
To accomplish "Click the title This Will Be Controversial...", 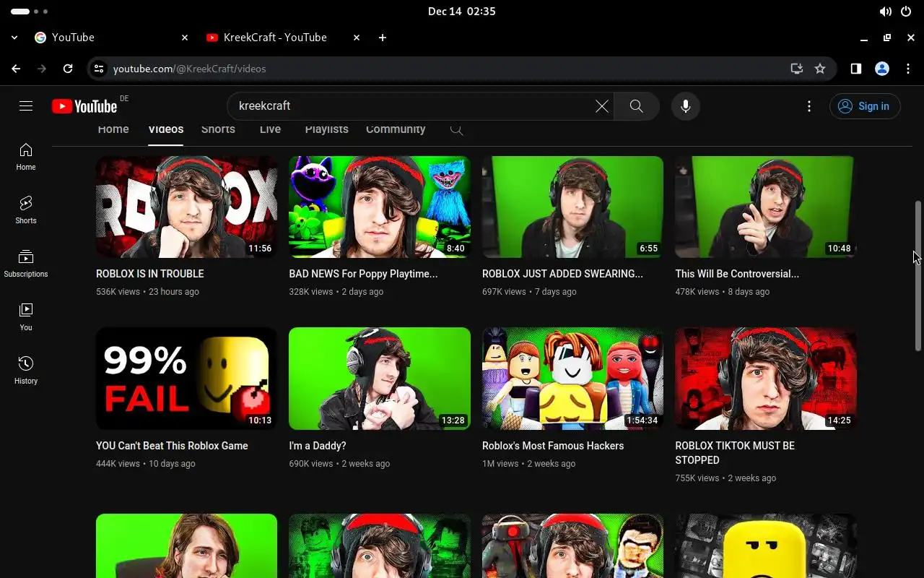I will (737, 274).
